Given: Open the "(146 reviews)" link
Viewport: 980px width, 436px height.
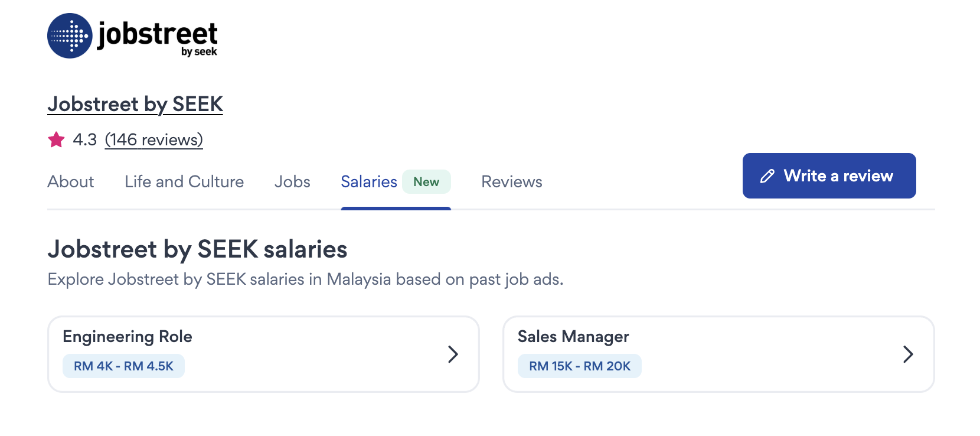Looking at the screenshot, I should [x=153, y=140].
